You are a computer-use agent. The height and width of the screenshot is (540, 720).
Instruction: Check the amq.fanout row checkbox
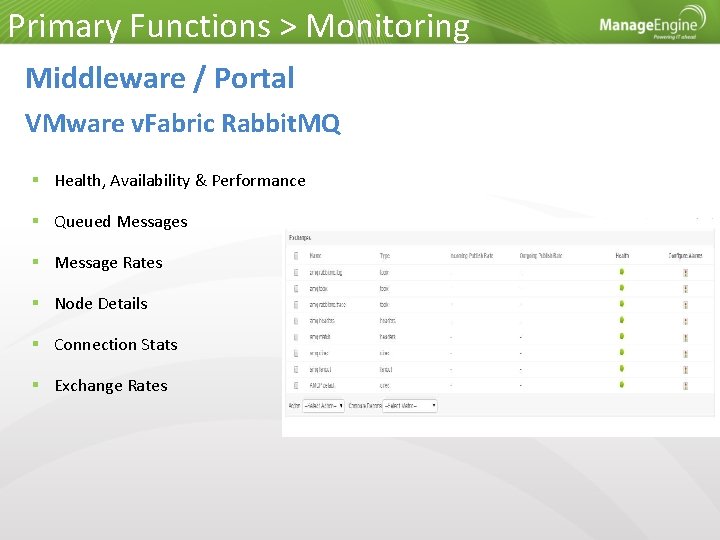pos(296,370)
